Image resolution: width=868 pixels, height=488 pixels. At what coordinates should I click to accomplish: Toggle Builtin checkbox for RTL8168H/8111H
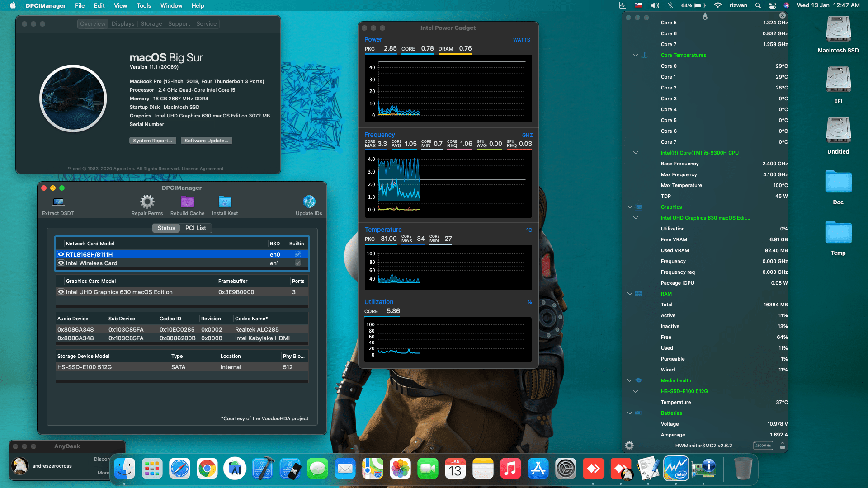[x=297, y=254]
